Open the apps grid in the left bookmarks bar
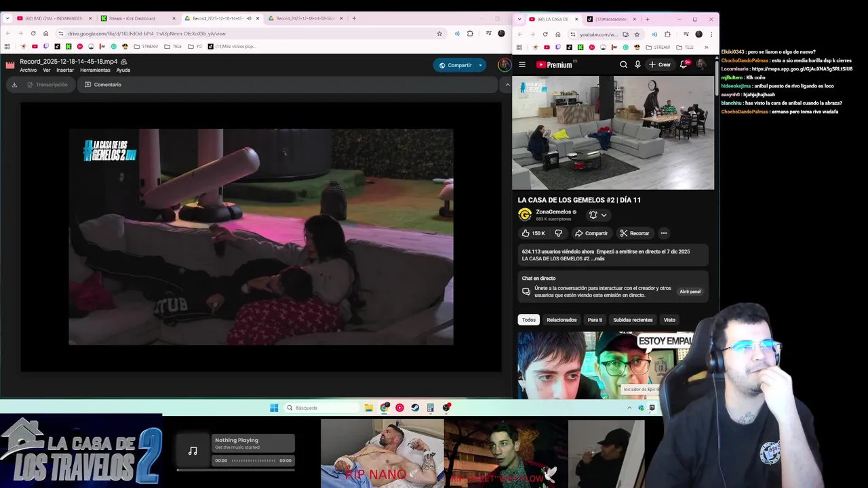 pyautogui.click(x=7, y=47)
